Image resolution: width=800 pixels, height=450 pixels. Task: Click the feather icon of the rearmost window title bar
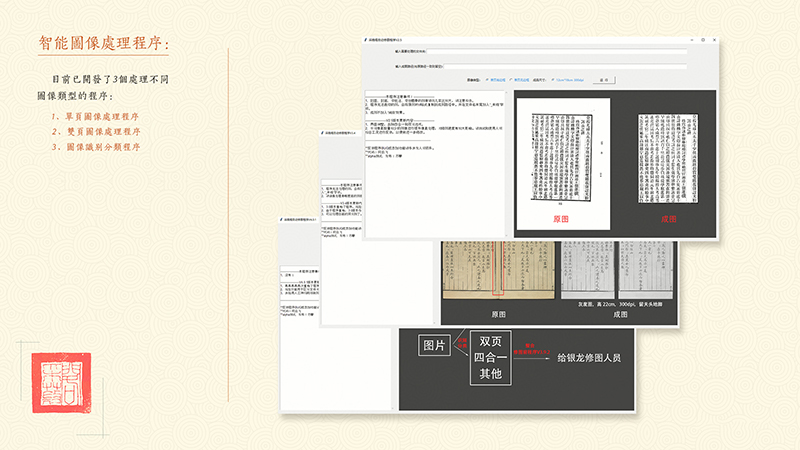(x=281, y=219)
